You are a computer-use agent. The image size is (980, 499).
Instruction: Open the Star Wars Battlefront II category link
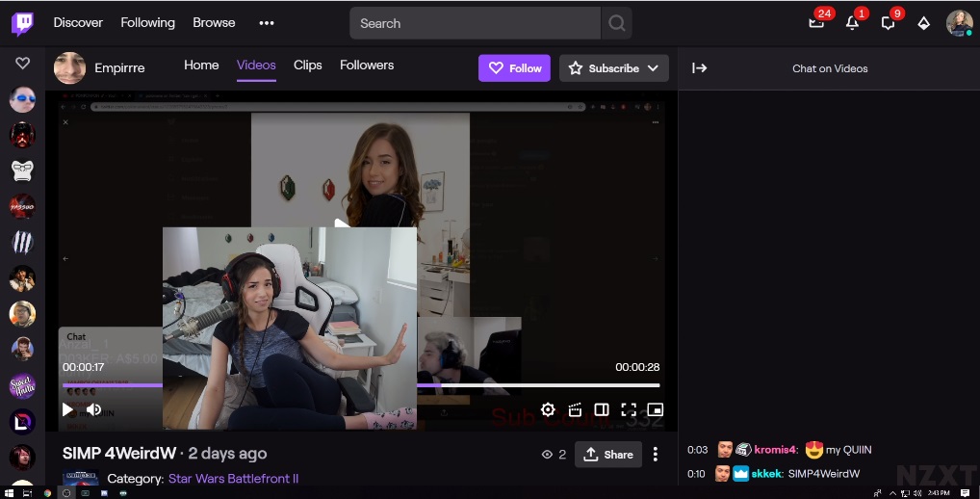233,479
